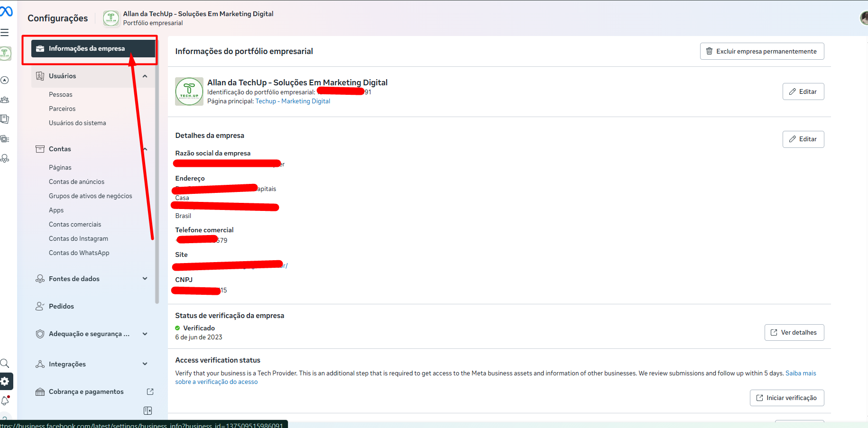Click the Usuários badge icon
The height and width of the screenshot is (428, 868).
[x=40, y=76]
